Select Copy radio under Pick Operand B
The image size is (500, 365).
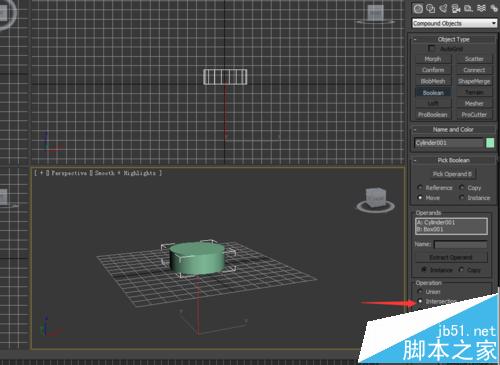(462, 188)
